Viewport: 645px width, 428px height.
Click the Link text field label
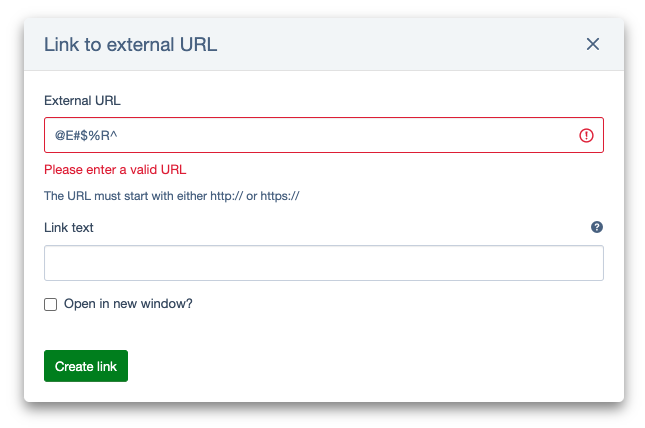point(69,227)
